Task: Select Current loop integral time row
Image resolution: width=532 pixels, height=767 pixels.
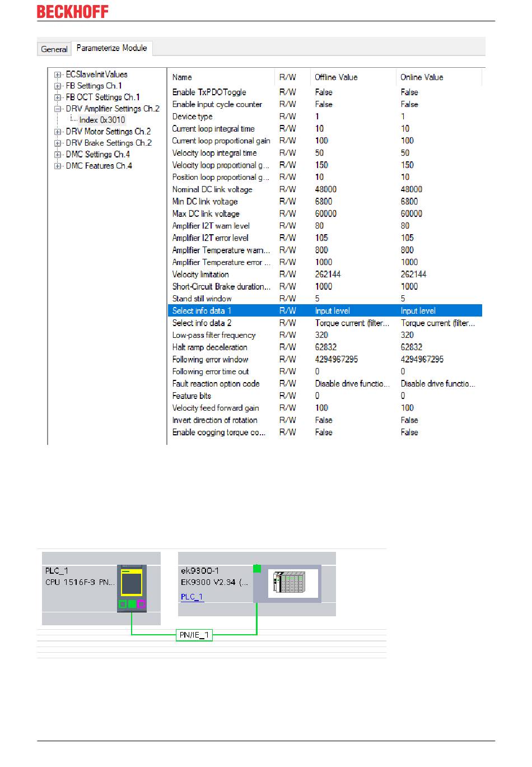Action: coord(325,129)
